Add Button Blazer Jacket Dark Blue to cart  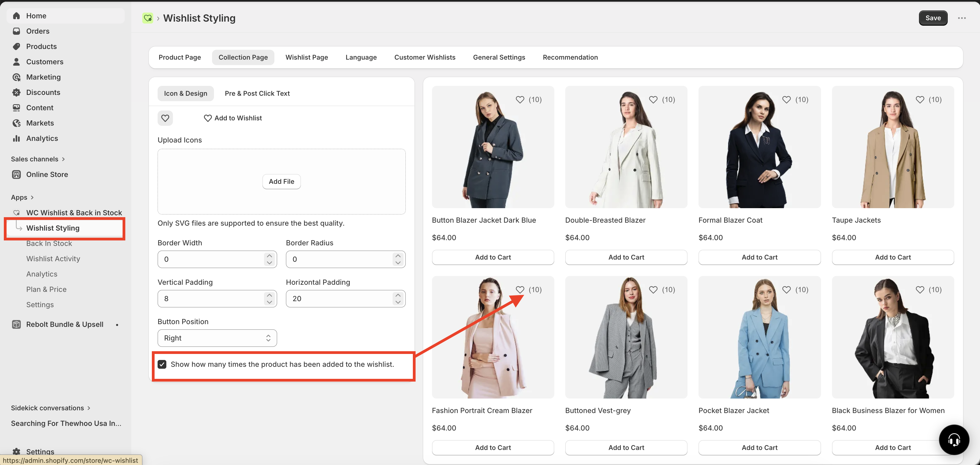pyautogui.click(x=493, y=257)
